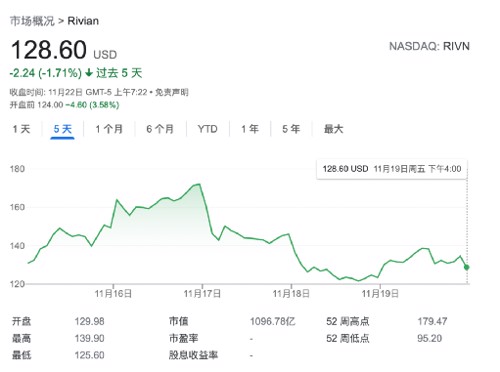Image resolution: width=500 pixels, height=372 pixels.
Task: Click the 160 y-axis label
Action: [17, 207]
